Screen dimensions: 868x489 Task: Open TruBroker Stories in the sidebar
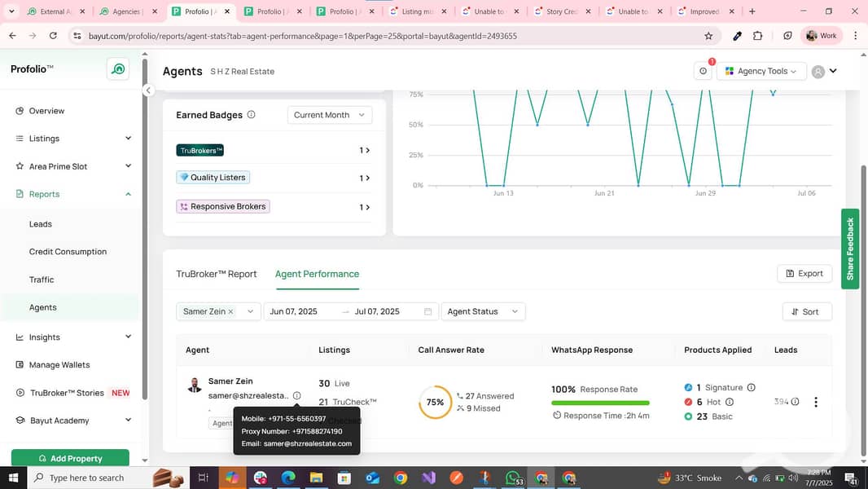pos(67,393)
